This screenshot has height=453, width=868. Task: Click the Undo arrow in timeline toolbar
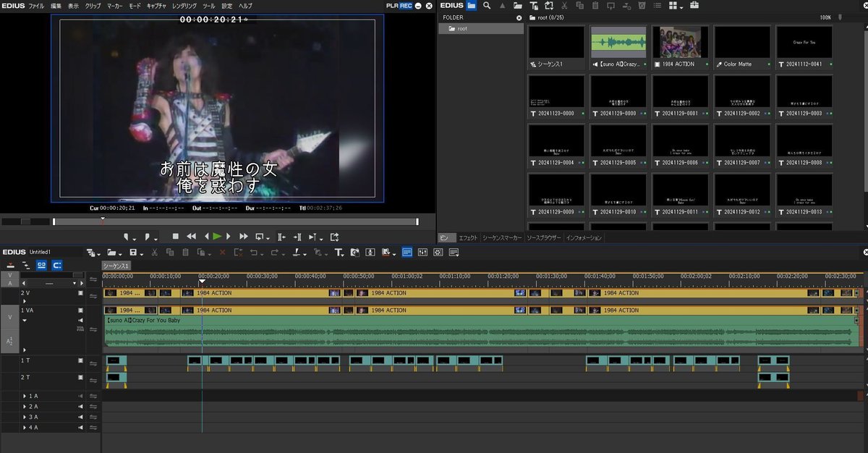point(255,253)
